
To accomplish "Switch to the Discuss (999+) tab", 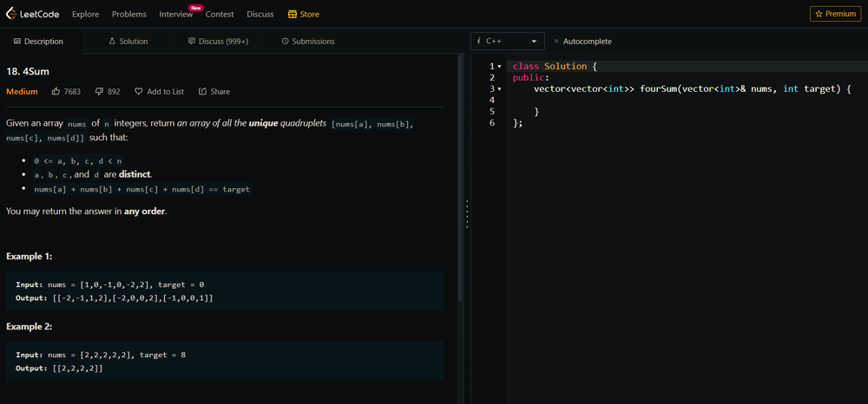I will point(218,41).
